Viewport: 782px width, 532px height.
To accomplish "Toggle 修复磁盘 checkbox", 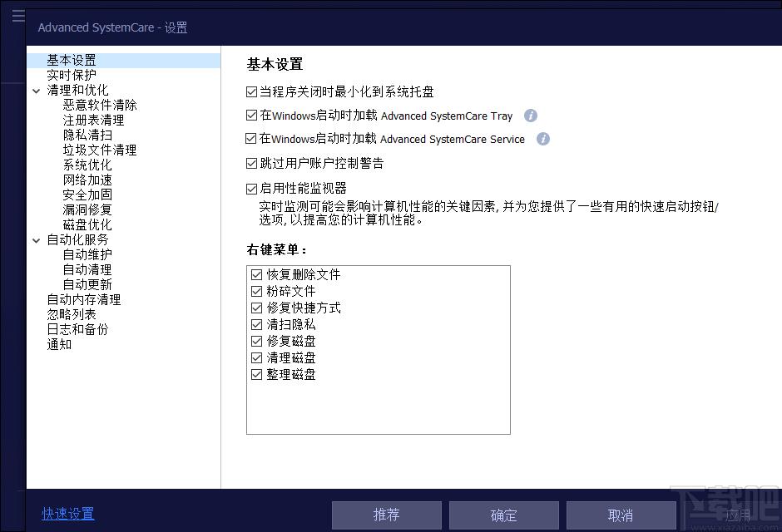I will [256, 341].
